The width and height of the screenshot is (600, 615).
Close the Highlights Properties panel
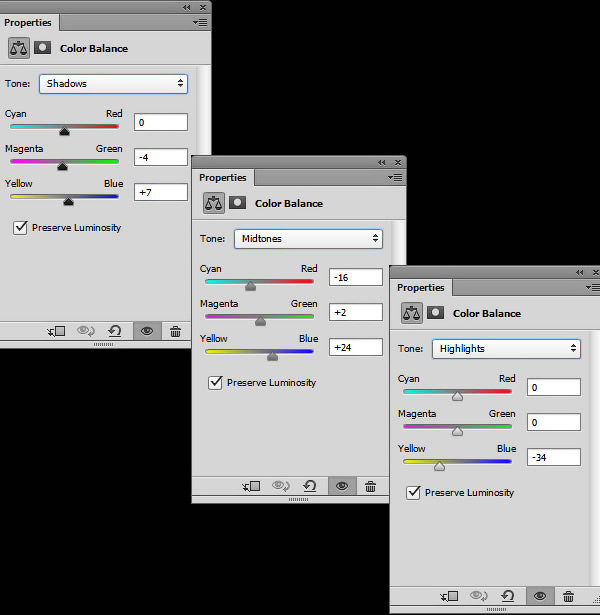click(596, 272)
